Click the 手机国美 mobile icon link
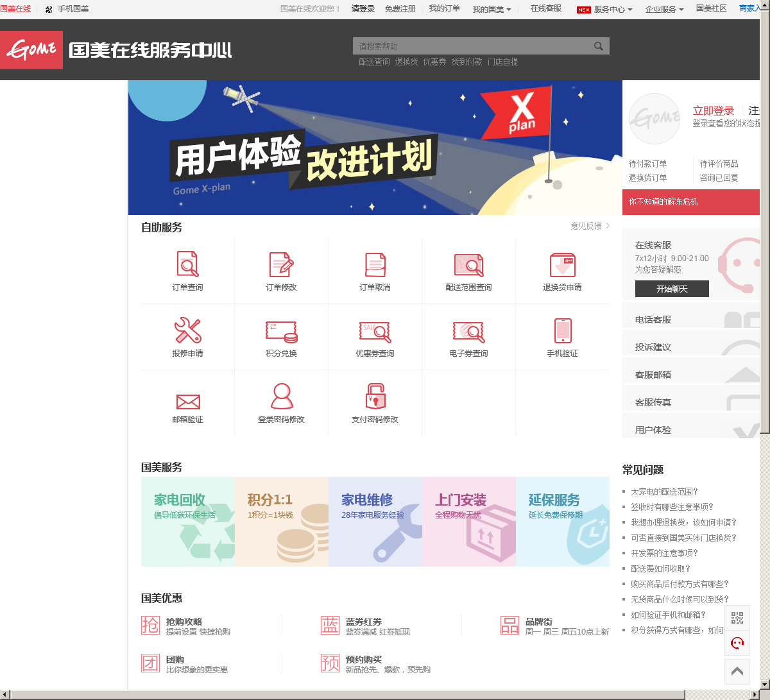The width and height of the screenshot is (770, 700). tap(67, 9)
